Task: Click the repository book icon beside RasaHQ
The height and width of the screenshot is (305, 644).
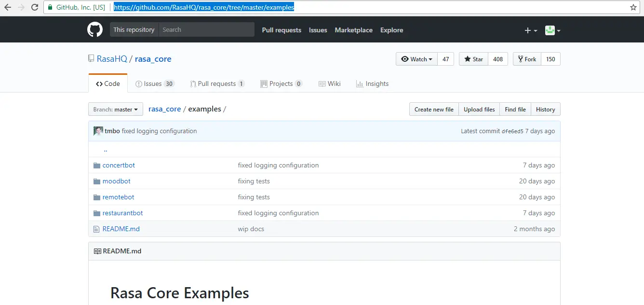Action: click(91, 59)
